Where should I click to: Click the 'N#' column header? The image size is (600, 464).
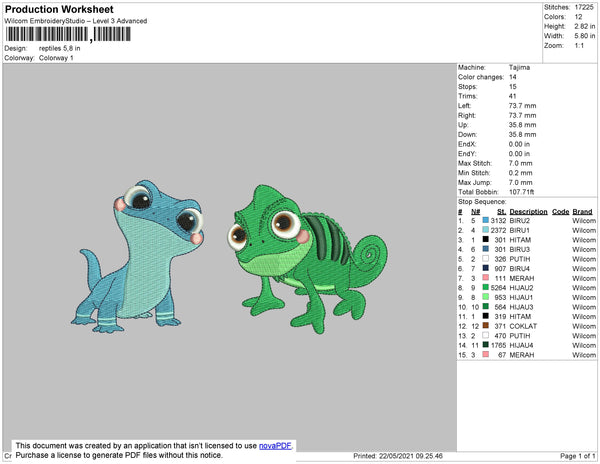(x=476, y=212)
